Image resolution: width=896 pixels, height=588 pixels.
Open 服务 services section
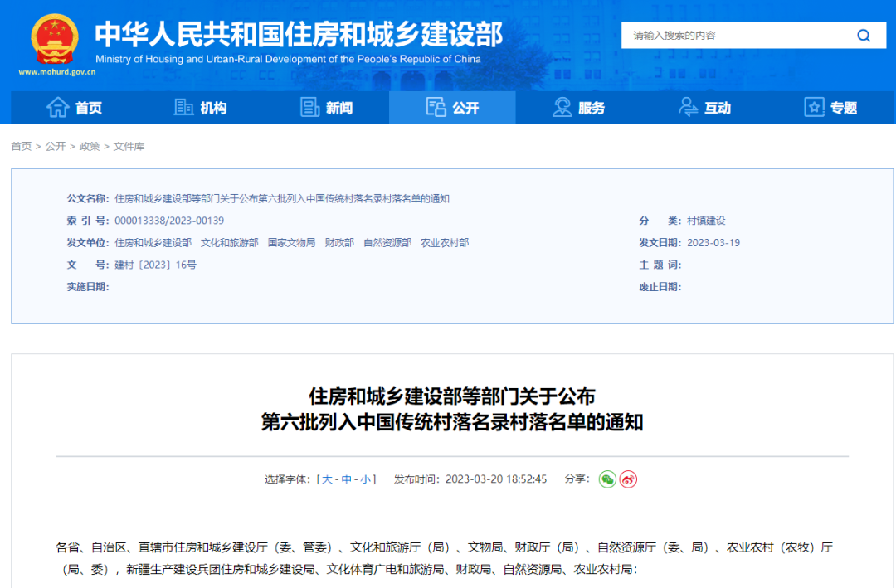[578, 108]
